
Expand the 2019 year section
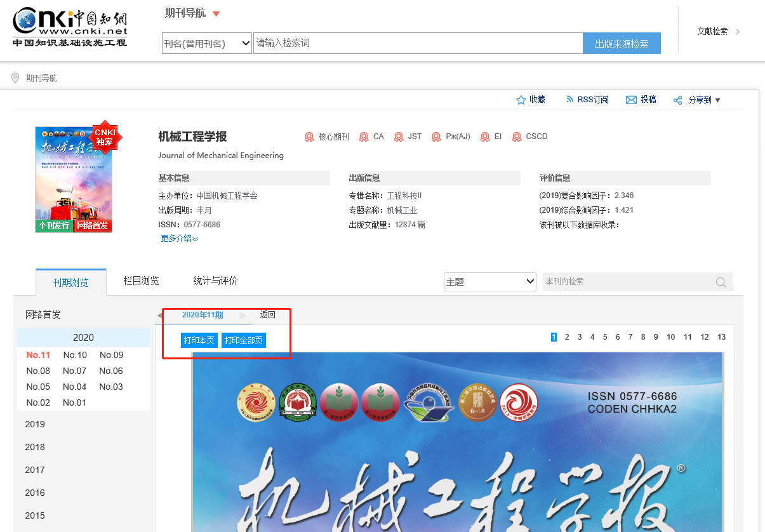(35, 424)
